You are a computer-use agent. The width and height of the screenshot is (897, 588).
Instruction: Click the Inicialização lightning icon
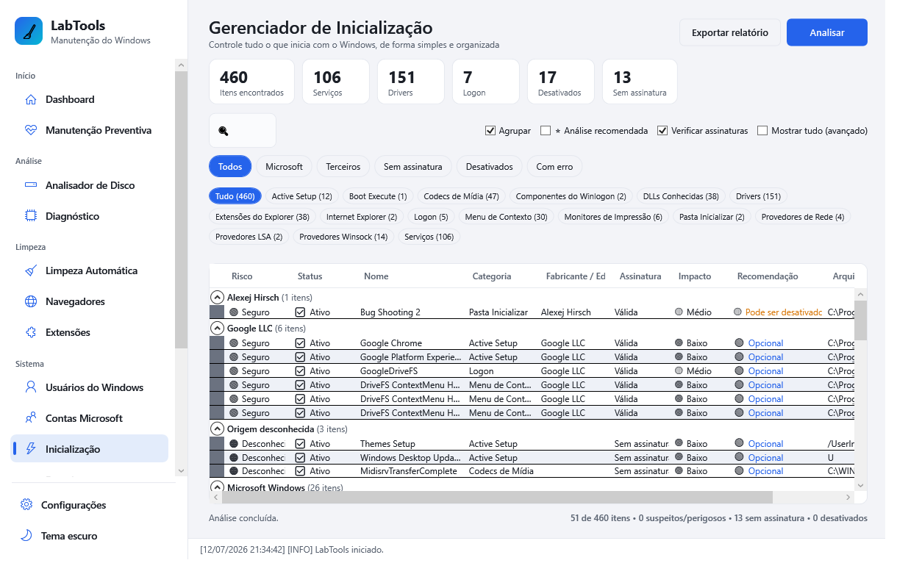click(x=31, y=449)
